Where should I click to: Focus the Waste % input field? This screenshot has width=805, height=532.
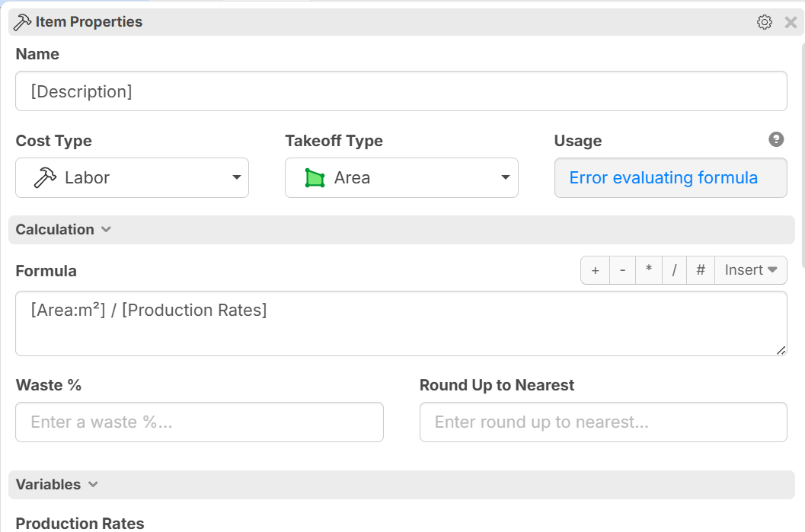click(x=199, y=422)
